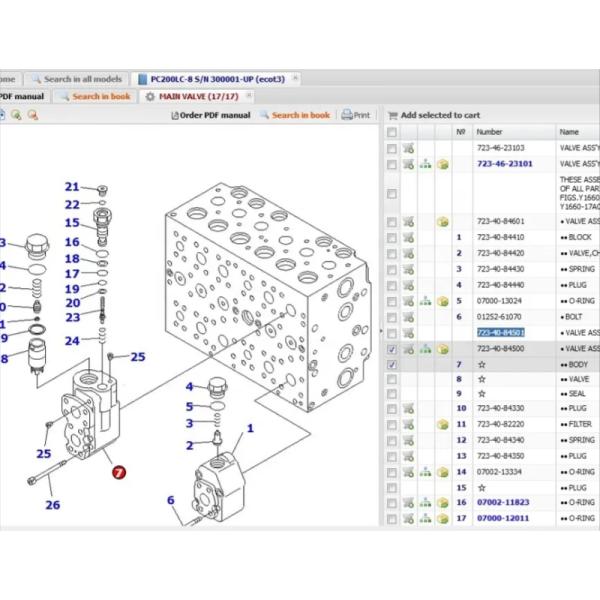Click the Order PDF manual link

tap(213, 115)
